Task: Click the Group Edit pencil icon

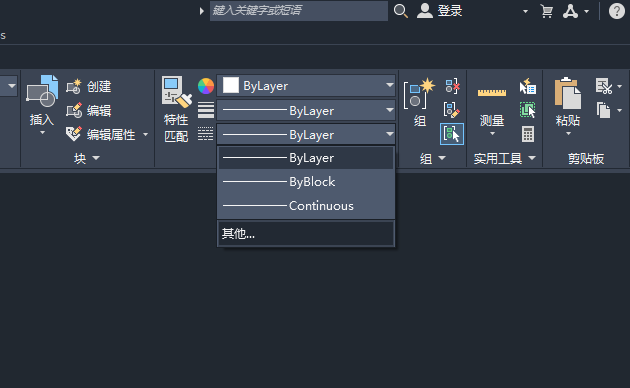Action: click(x=452, y=110)
